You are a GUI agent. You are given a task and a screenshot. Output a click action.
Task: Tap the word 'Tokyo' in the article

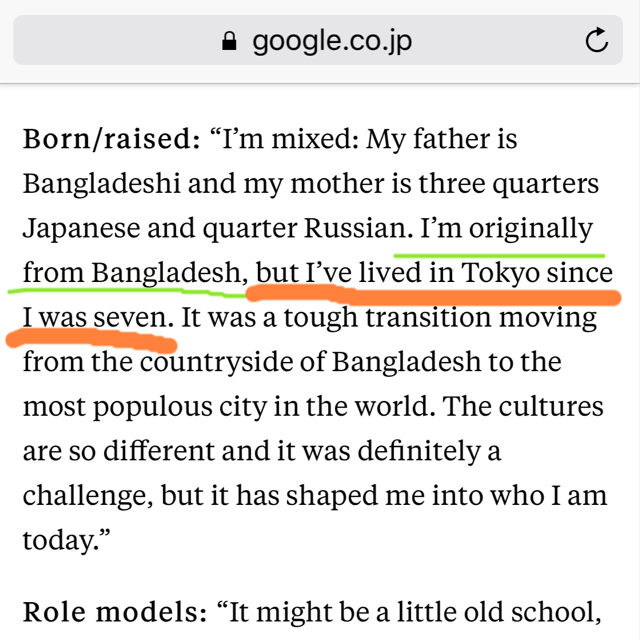tap(500, 273)
